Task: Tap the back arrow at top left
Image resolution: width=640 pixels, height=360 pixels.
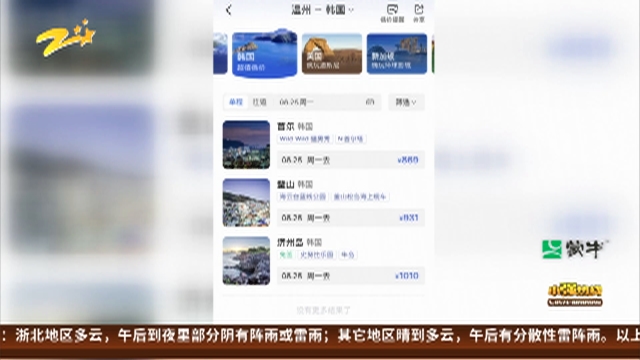Action: pos(229,10)
